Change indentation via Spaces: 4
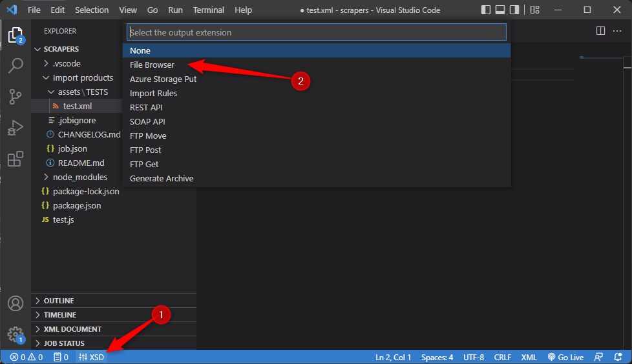 coord(437,357)
